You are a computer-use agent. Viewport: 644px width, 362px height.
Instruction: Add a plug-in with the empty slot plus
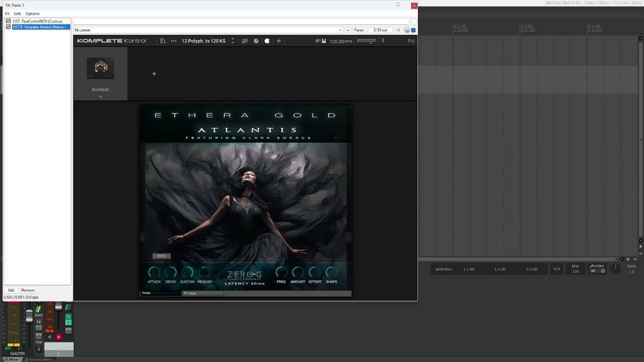click(x=154, y=73)
